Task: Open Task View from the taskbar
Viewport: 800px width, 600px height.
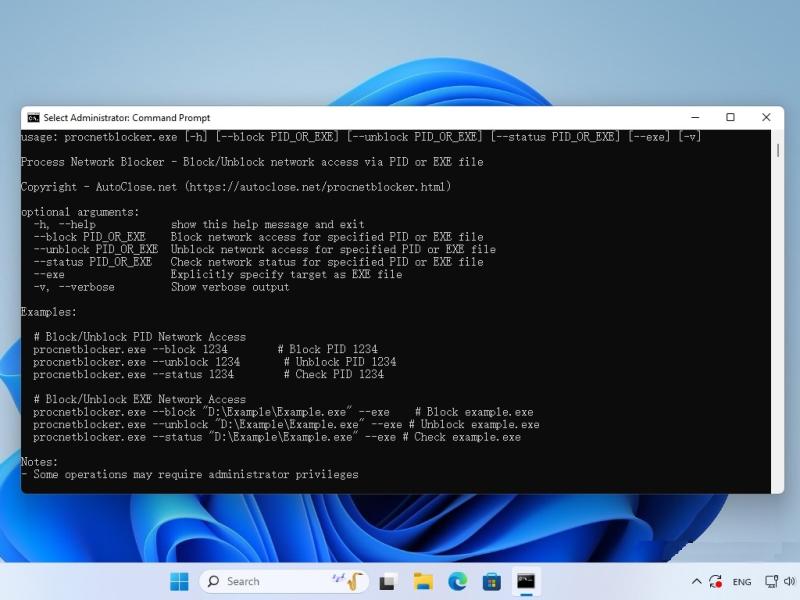Action: click(388, 582)
